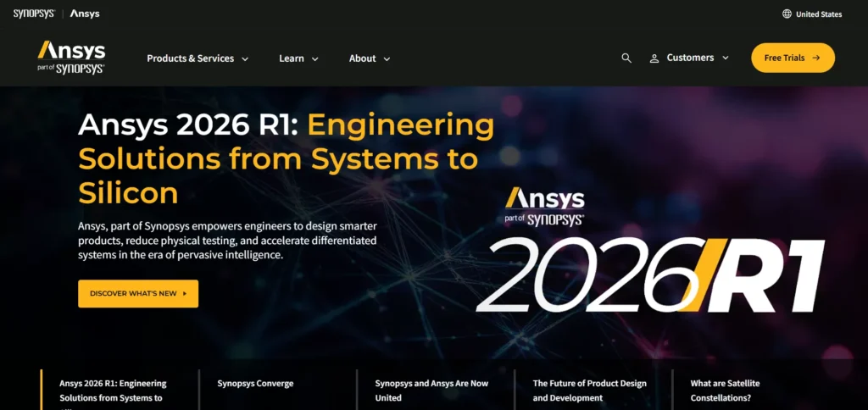This screenshot has width=868, height=410.
Task: Click the play arrow in Discover What's New
Action: pos(185,294)
